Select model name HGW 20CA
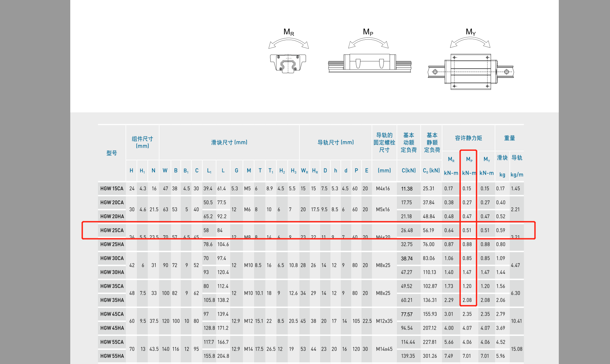Screen dimensions: 610x364 tap(112, 203)
